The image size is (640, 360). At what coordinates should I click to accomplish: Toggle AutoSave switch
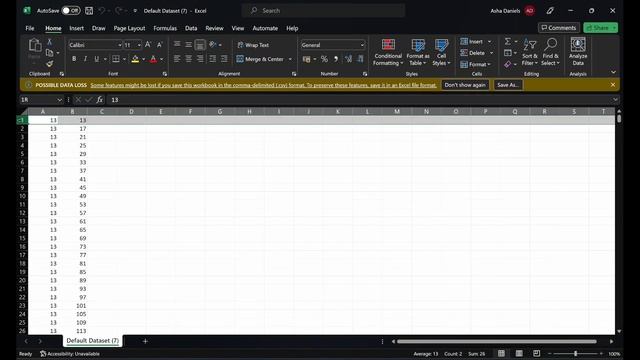point(71,11)
